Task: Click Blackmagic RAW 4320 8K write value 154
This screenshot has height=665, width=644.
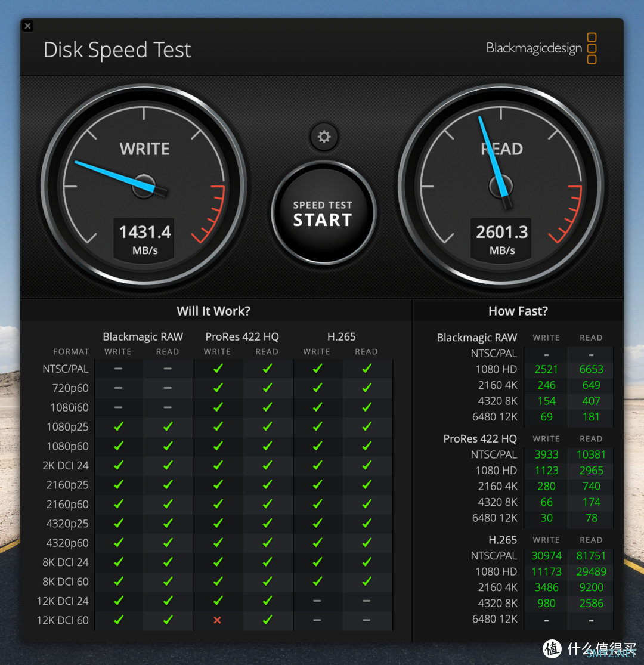Action: pyautogui.click(x=546, y=401)
